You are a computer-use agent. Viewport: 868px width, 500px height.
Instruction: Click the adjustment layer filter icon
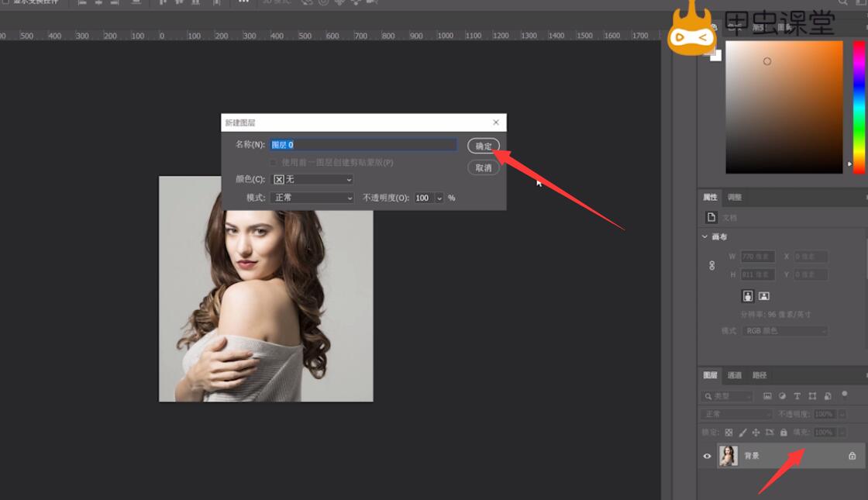[782, 396]
